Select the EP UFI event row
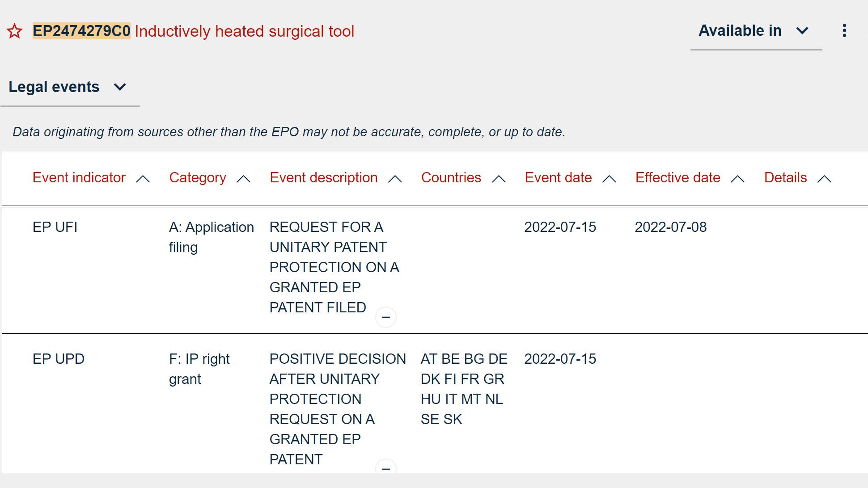Image resolution: width=868 pixels, height=488 pixels. (55, 227)
